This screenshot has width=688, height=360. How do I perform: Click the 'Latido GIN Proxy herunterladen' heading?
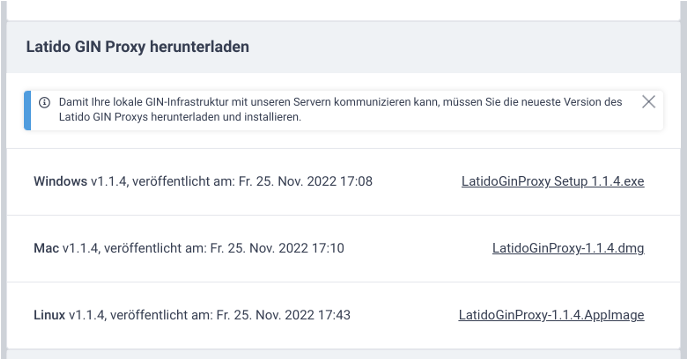[138, 47]
